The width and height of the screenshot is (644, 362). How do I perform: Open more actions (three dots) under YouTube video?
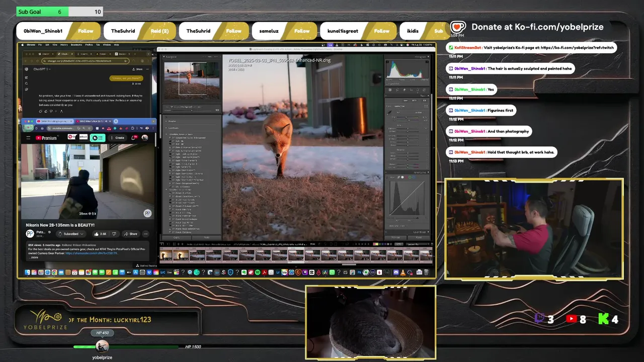pos(146,234)
